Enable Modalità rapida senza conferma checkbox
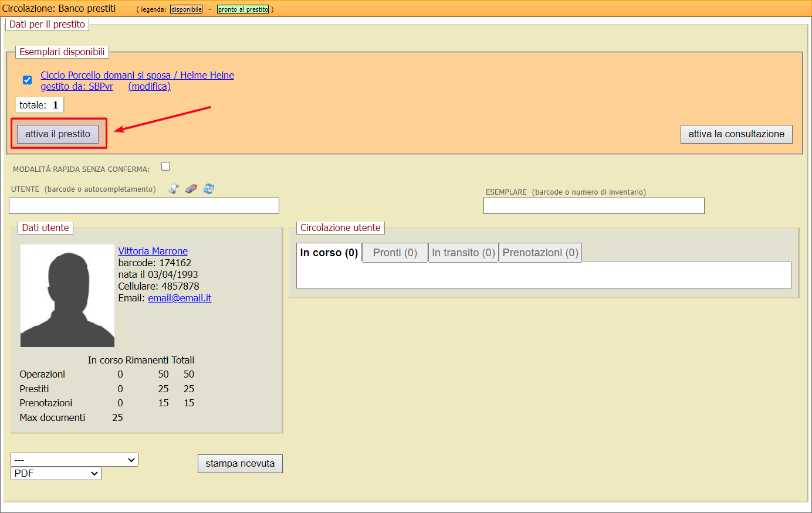The height and width of the screenshot is (513, 812). point(165,167)
